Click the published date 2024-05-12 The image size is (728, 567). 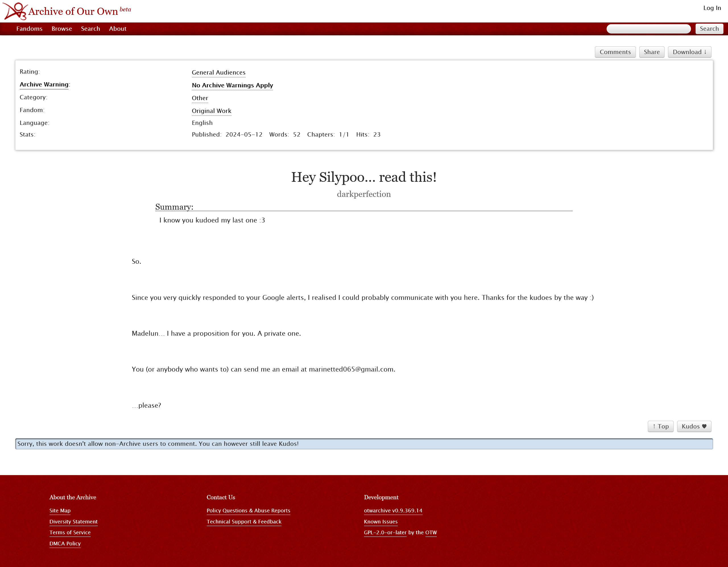(244, 134)
